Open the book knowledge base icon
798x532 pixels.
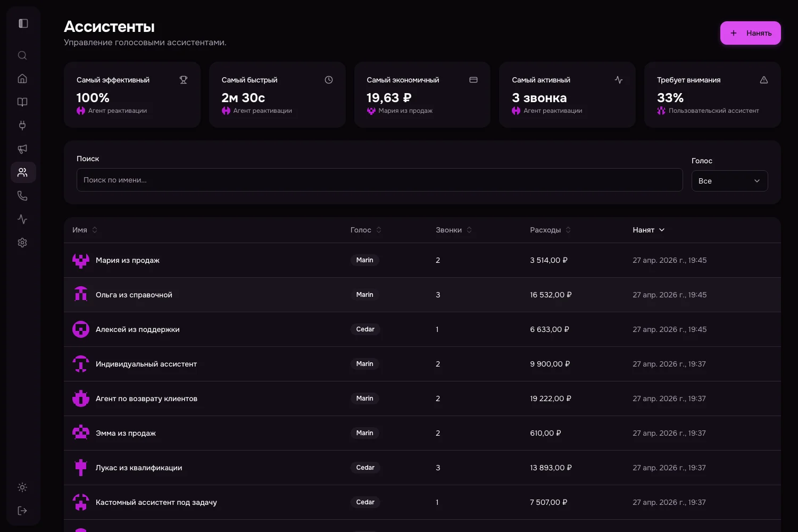pos(22,102)
